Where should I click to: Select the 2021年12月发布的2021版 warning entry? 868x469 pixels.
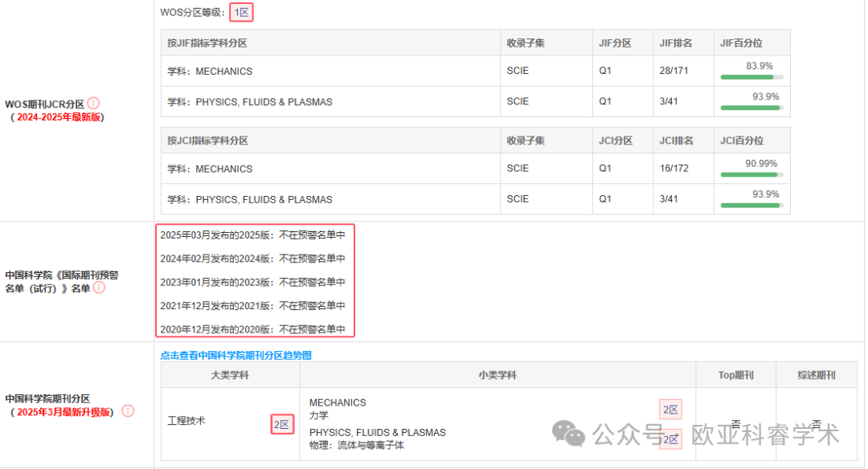point(253,305)
